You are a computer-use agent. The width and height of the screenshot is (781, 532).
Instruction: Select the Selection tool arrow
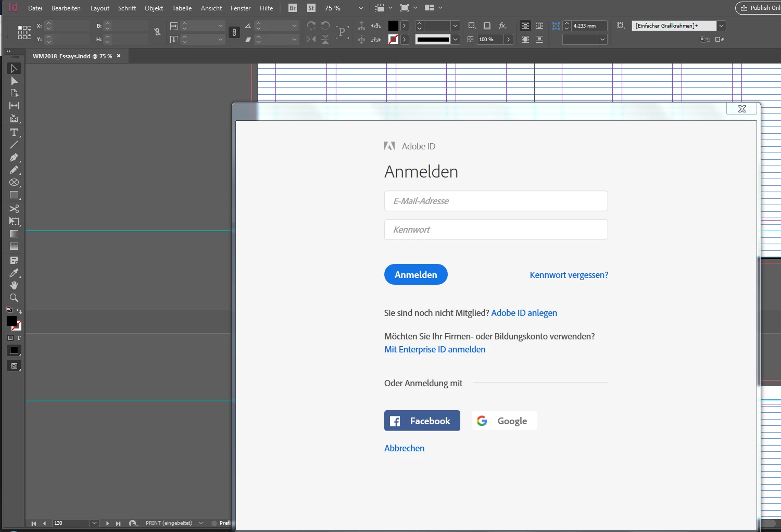pyautogui.click(x=14, y=69)
